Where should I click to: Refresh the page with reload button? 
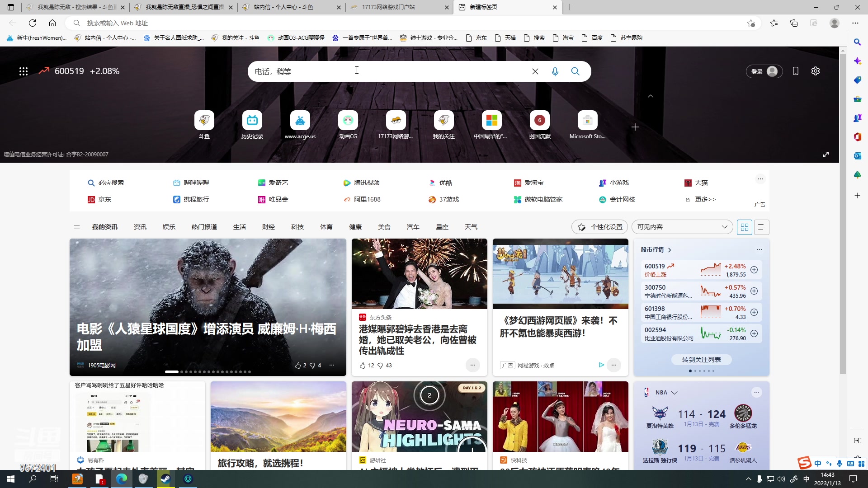click(33, 23)
